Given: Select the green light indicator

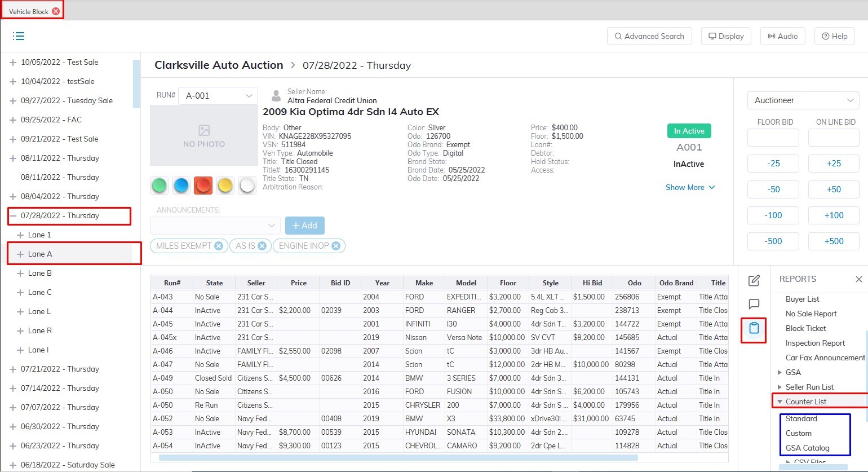Looking at the screenshot, I should 160,186.
